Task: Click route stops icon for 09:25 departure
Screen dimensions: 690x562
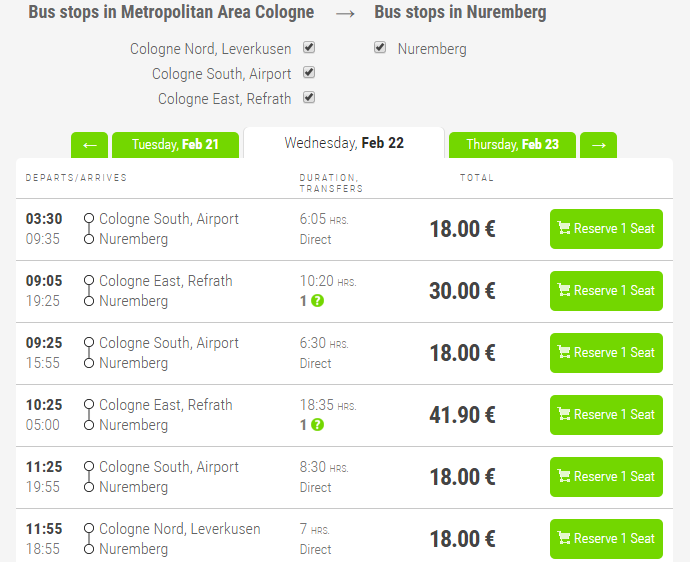Action: pyautogui.click(x=89, y=353)
